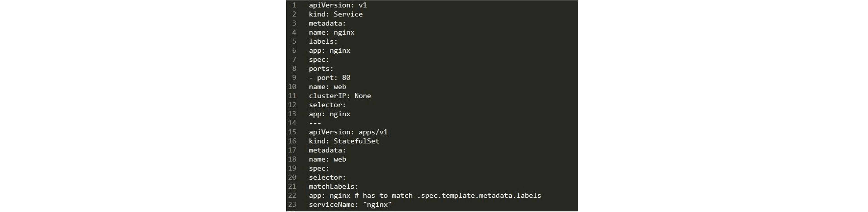Image resolution: width=868 pixels, height=212 pixels.
Task: Click on 'kind: StatefulSet' text
Action: tap(344, 141)
